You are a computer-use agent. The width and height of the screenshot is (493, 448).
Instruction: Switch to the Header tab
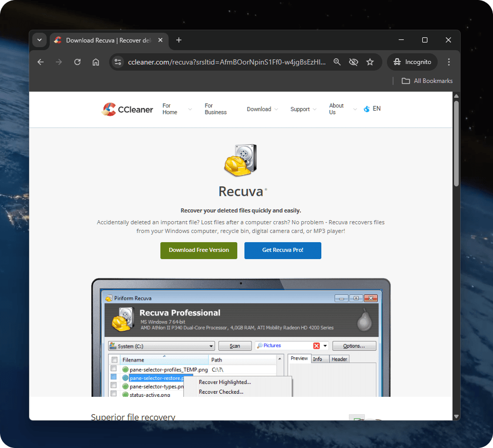(x=339, y=359)
